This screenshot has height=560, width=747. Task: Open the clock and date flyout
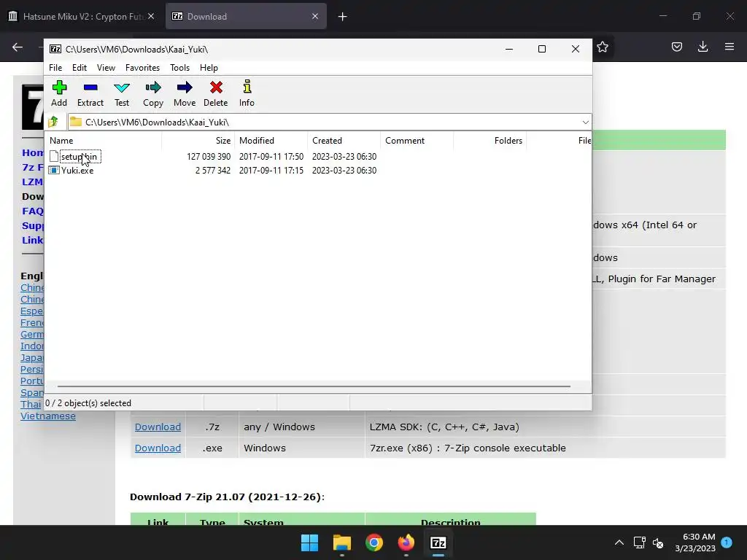click(695, 542)
